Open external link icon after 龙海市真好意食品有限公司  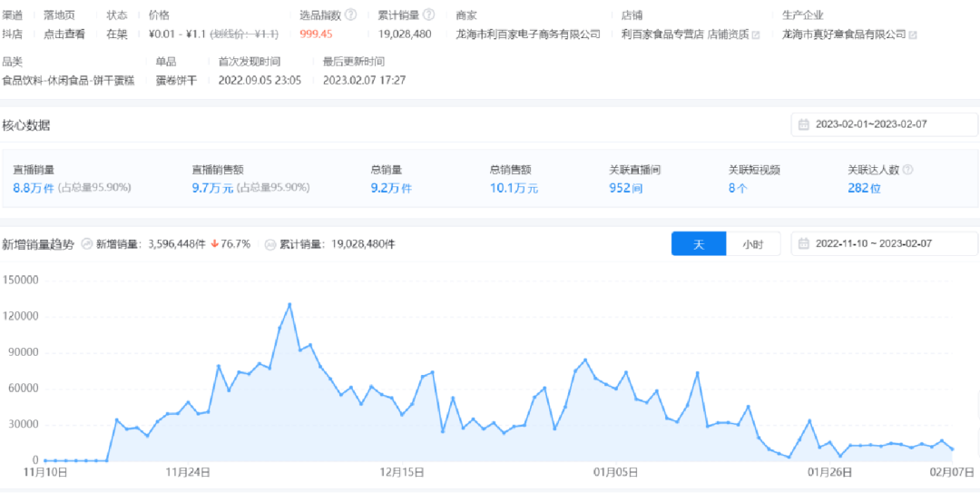[912, 35]
